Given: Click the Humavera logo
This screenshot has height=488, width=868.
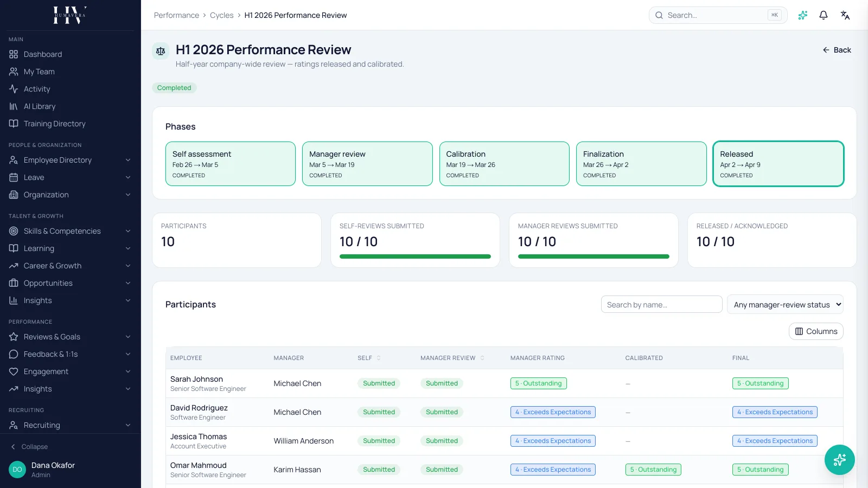Looking at the screenshot, I should [70, 15].
